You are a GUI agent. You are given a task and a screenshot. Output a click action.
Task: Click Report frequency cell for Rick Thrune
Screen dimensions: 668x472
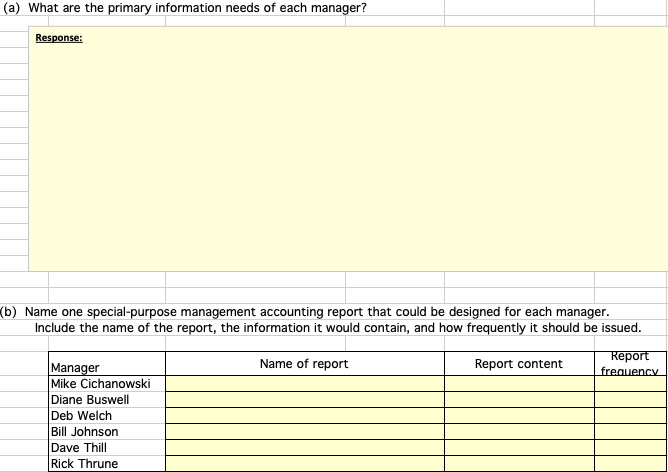click(x=630, y=463)
